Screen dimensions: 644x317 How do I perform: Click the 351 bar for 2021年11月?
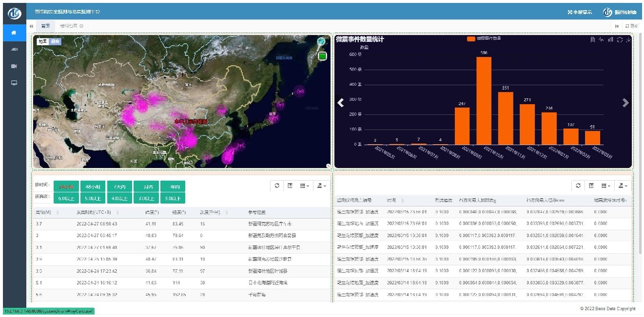506,118
